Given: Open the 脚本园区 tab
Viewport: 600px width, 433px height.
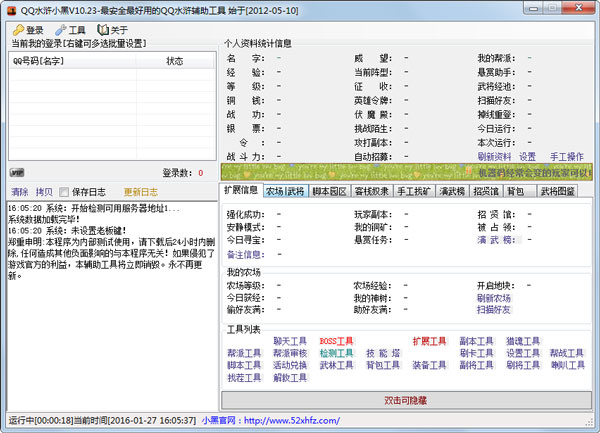Looking at the screenshot, I should point(329,190).
